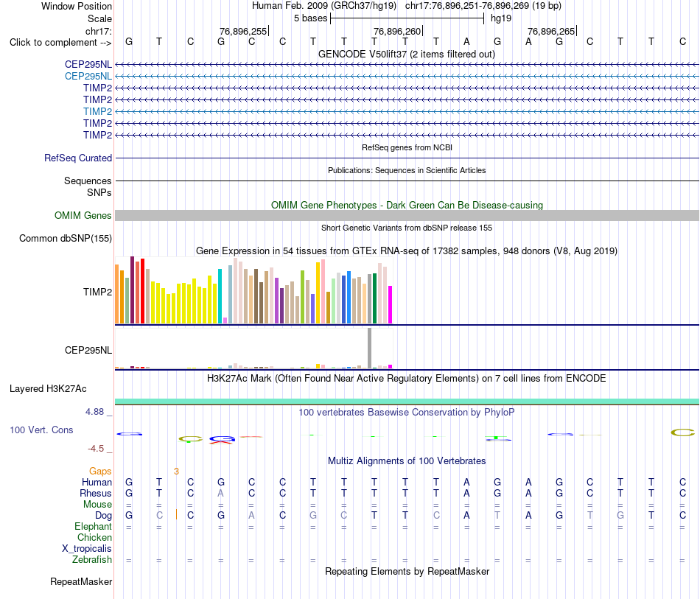Image resolution: width=700 pixels, height=599 pixels.
Task: Click the X_tropicalis alignment row label
Action: coord(87,549)
